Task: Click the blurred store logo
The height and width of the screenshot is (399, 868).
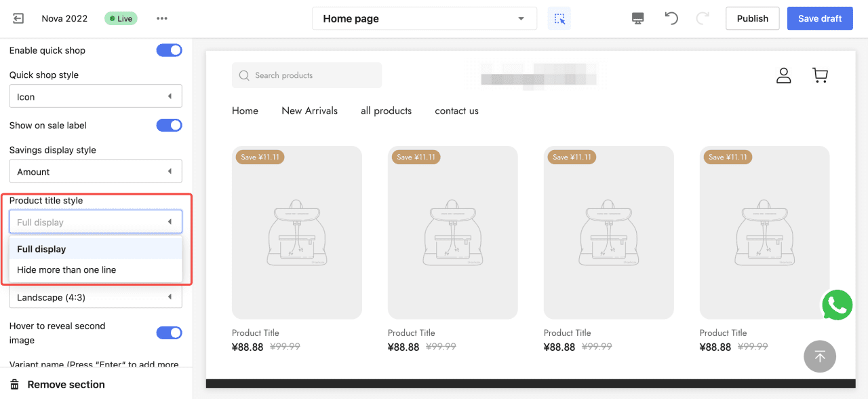Action: [539, 75]
